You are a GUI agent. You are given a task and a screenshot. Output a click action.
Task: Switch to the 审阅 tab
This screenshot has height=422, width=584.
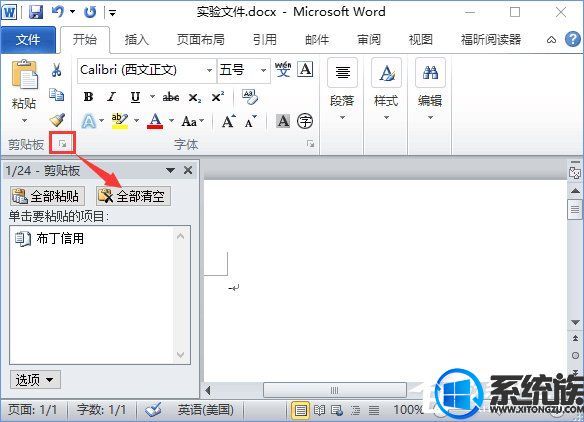pyautogui.click(x=369, y=39)
